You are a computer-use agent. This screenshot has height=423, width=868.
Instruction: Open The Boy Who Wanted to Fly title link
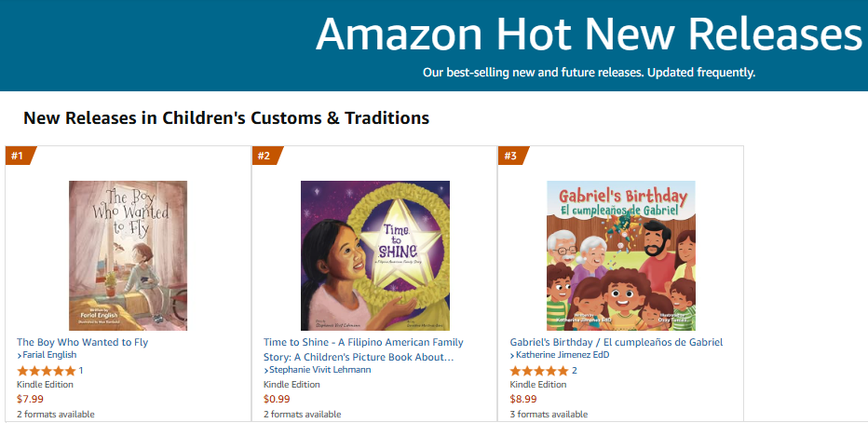[x=82, y=342]
